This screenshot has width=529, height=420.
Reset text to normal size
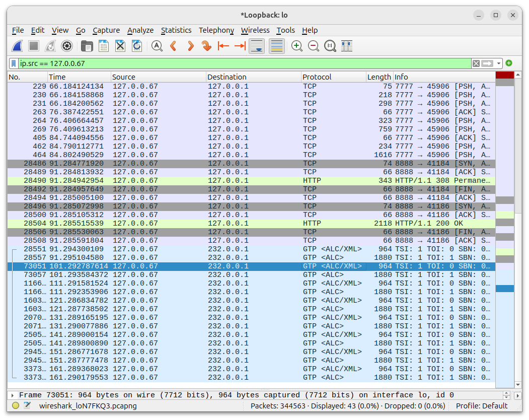(330, 46)
